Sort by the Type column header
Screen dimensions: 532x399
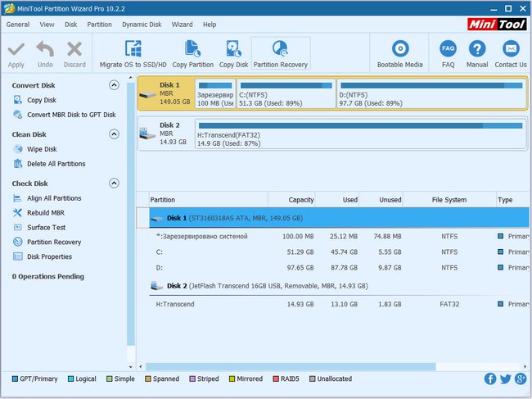click(x=512, y=200)
